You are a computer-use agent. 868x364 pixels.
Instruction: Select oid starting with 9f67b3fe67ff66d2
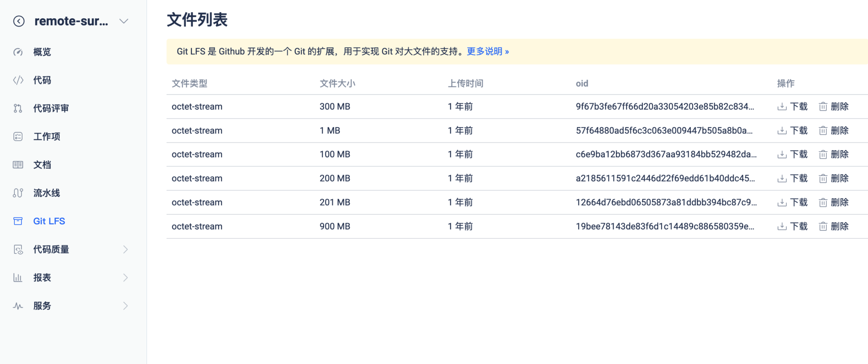pos(665,107)
